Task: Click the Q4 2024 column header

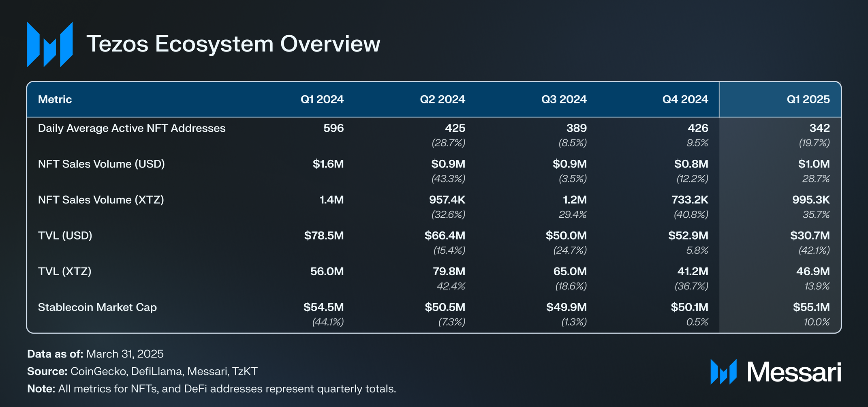Action: coord(685,99)
